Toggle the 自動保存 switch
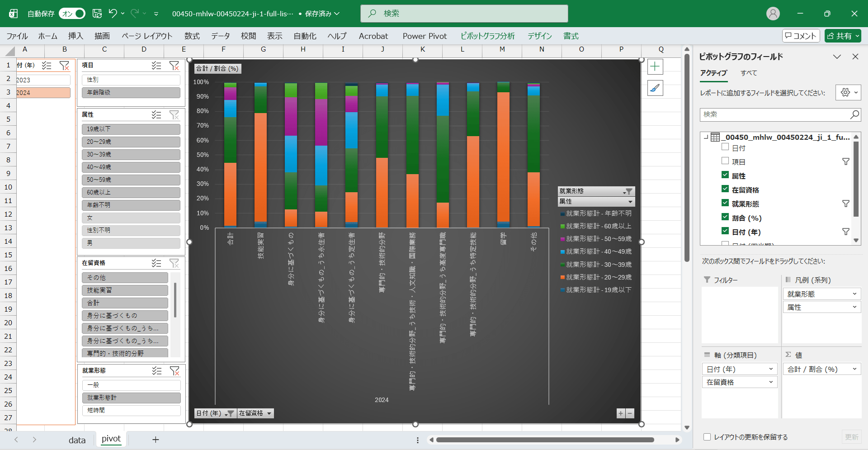 click(x=72, y=14)
